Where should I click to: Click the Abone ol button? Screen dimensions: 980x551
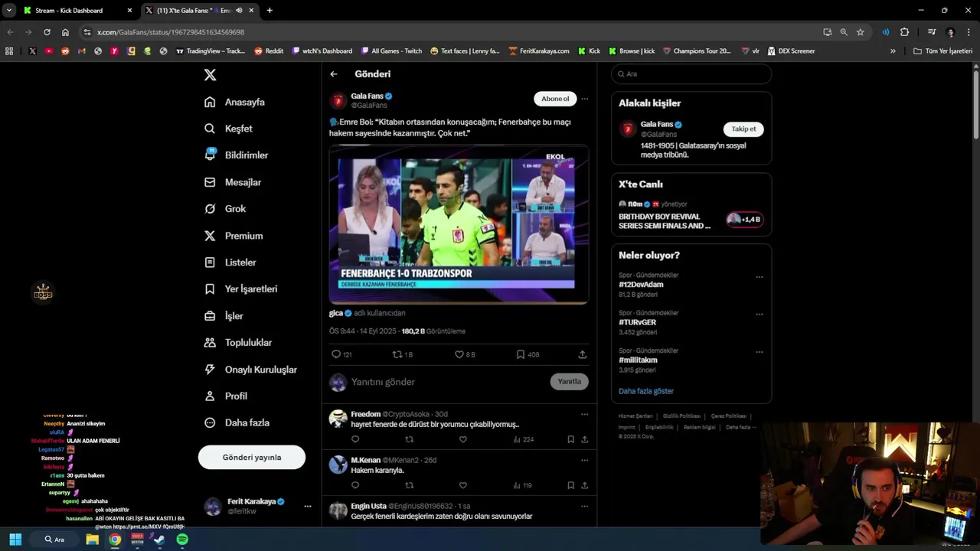pyautogui.click(x=555, y=99)
